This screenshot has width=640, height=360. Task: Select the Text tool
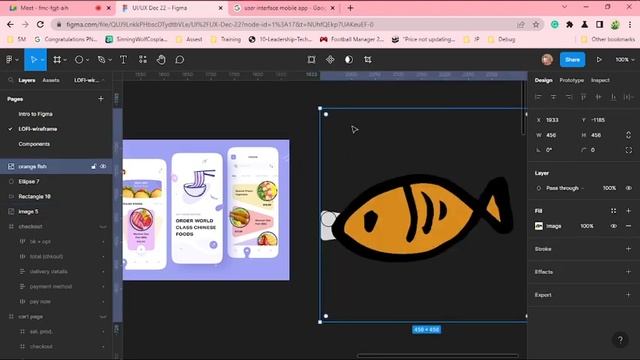[123, 60]
